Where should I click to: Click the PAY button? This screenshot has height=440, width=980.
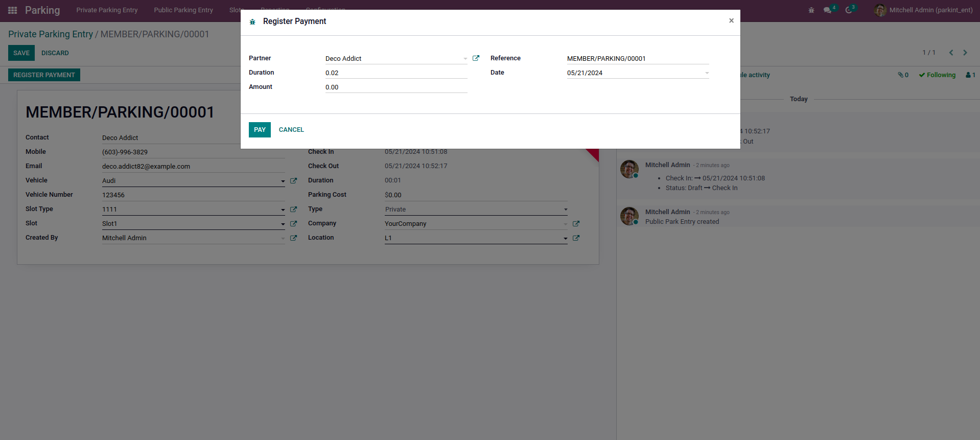[260, 130]
